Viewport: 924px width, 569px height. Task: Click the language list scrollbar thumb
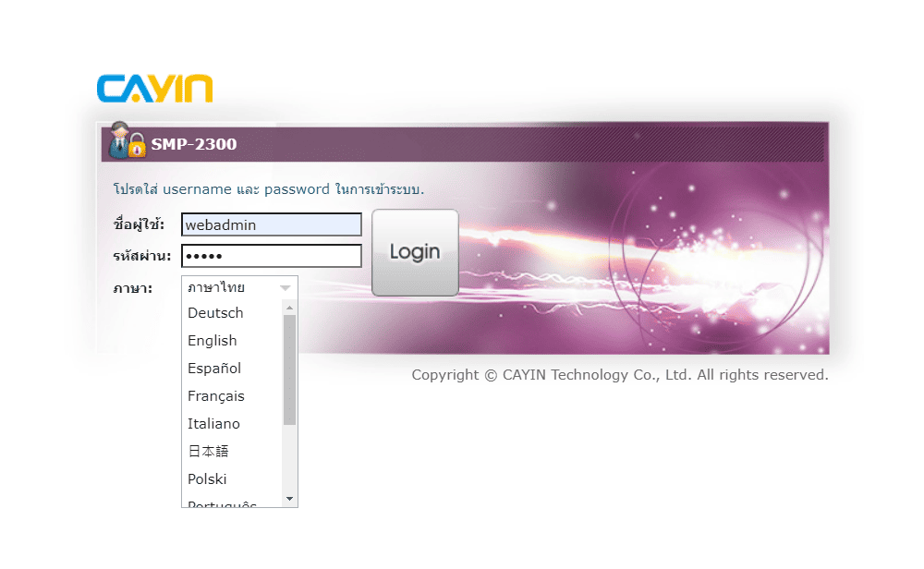(x=289, y=369)
